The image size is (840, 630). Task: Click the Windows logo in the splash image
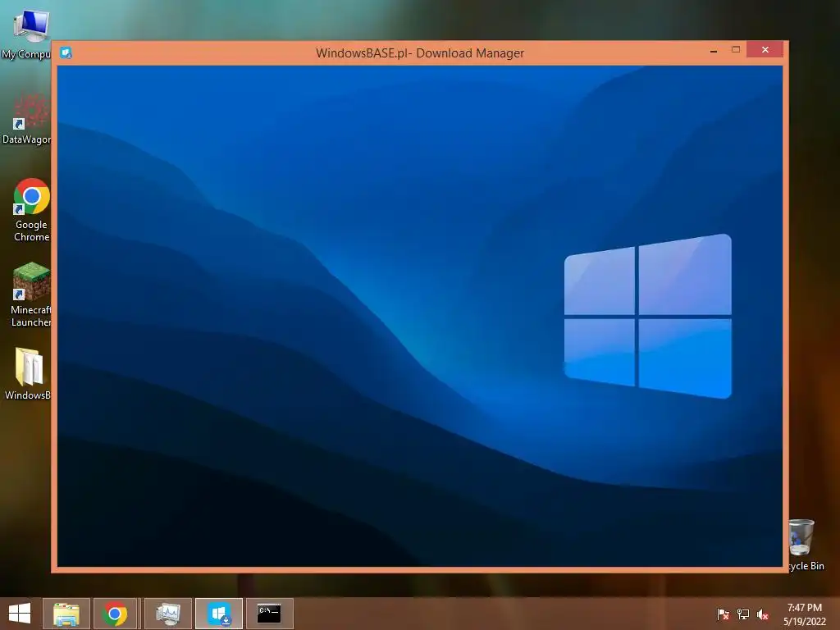pyautogui.click(x=648, y=316)
